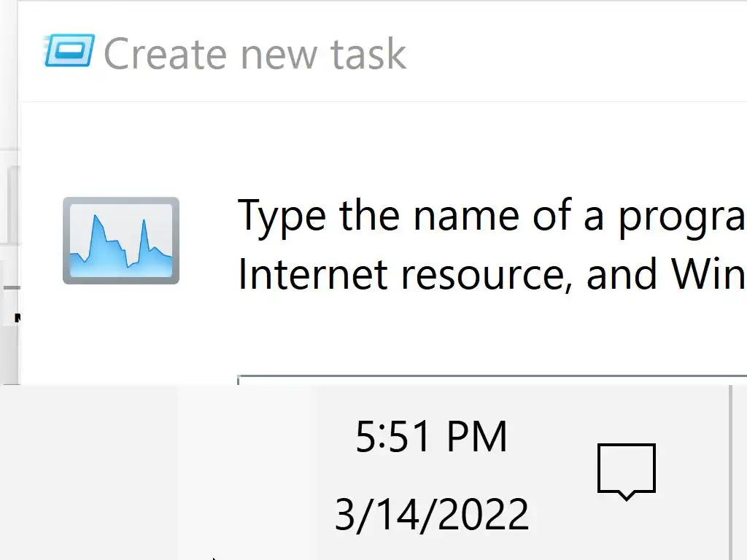Click the 'Internet resource, and' text line
This screenshot has width=747, height=560.
(438, 274)
